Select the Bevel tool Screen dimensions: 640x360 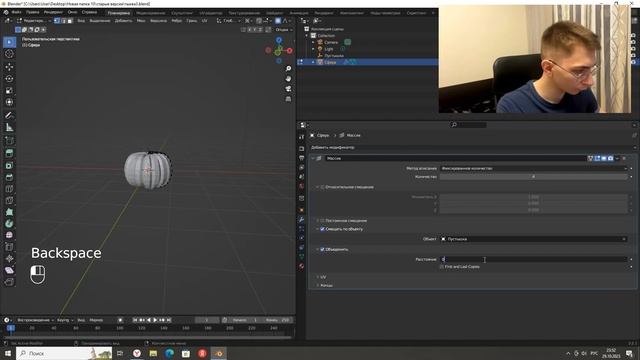tap(9, 177)
